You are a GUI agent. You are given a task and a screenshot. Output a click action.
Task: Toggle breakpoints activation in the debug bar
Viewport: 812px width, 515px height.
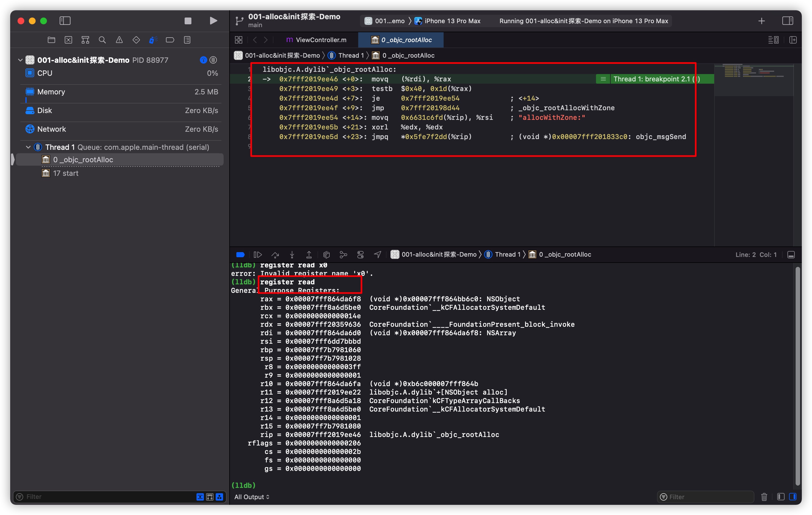point(240,255)
